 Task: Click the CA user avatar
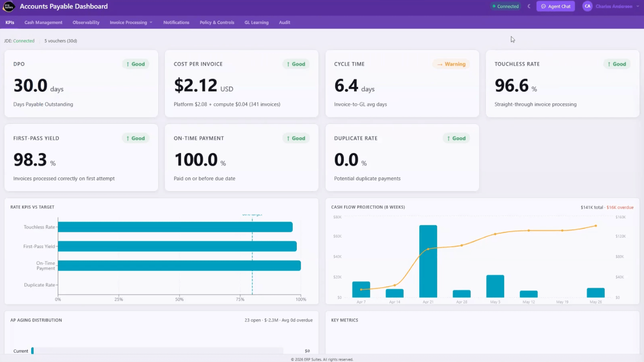[587, 6]
